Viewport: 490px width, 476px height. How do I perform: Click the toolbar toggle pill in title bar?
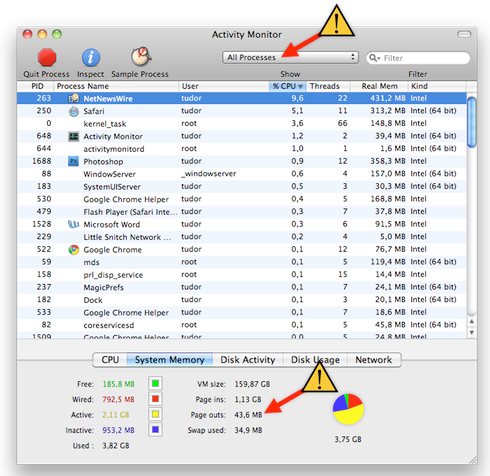[x=464, y=34]
